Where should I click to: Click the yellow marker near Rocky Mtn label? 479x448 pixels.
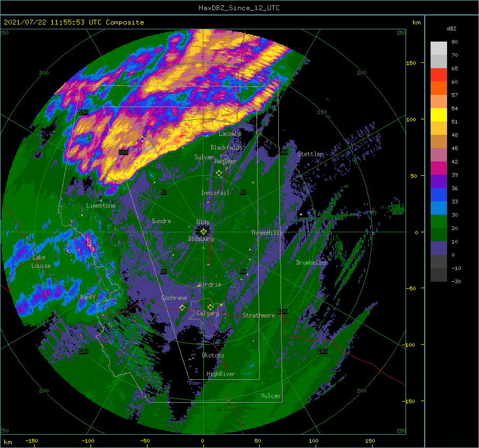click(x=142, y=139)
